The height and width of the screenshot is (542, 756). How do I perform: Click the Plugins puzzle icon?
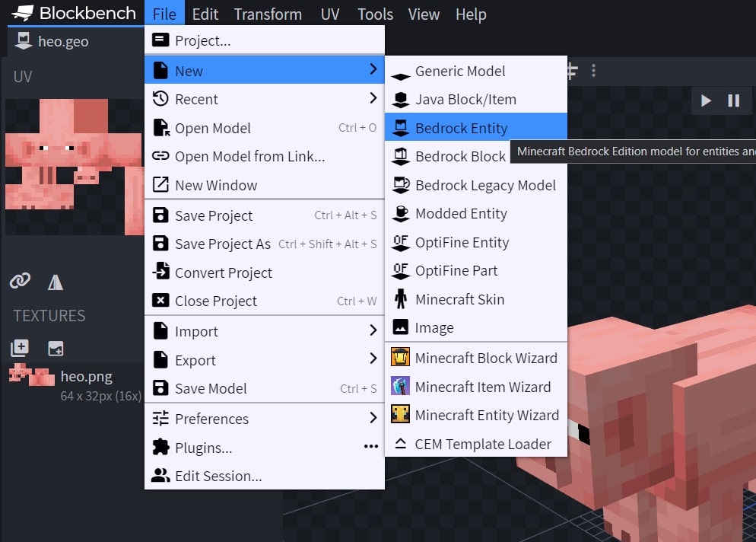pyautogui.click(x=160, y=447)
